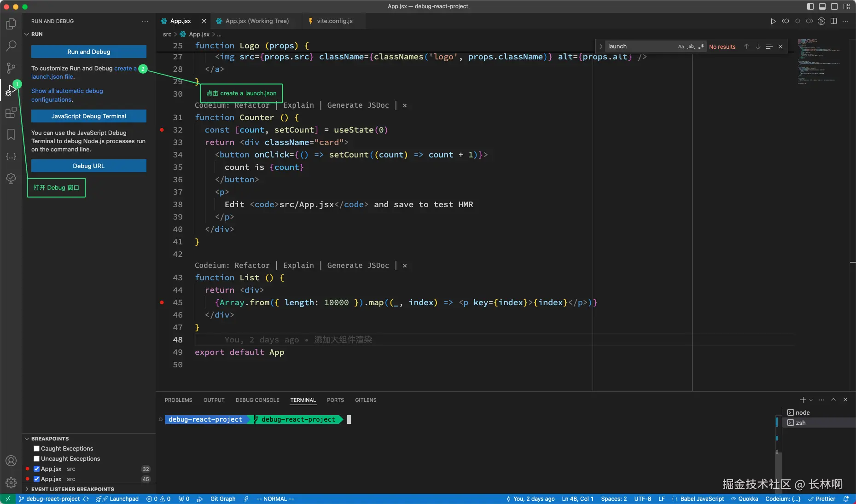This screenshot has width=856, height=504.
Task: Toggle Match Case in find widget
Action: (x=681, y=46)
